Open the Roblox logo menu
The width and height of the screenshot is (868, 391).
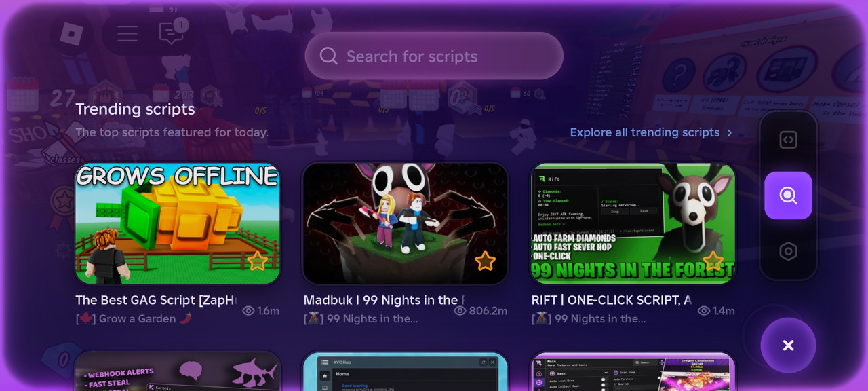coord(71,33)
